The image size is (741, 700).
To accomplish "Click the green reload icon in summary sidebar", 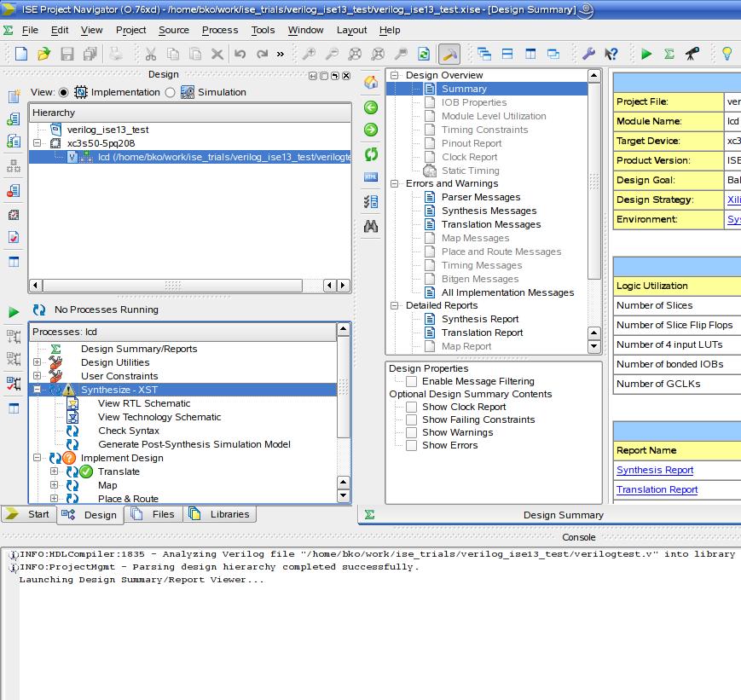I will pos(371,154).
